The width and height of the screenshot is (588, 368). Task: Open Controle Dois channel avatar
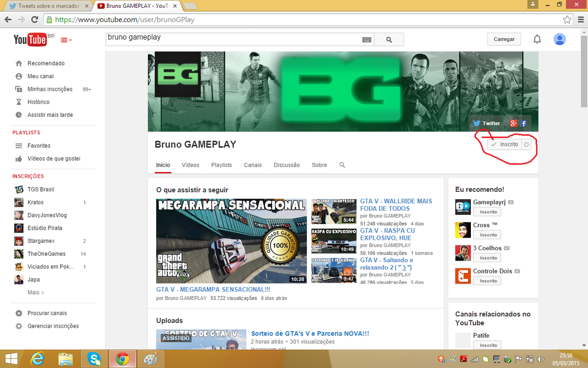pyautogui.click(x=463, y=276)
